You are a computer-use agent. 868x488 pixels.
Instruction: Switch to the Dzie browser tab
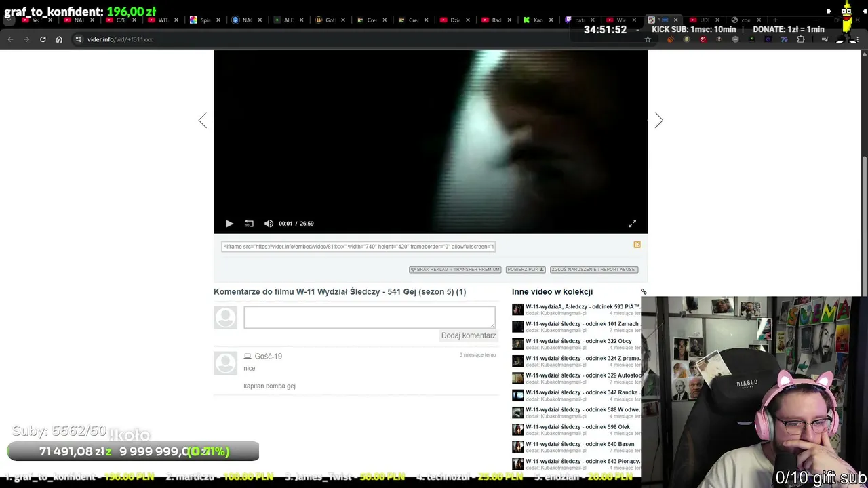(454, 20)
